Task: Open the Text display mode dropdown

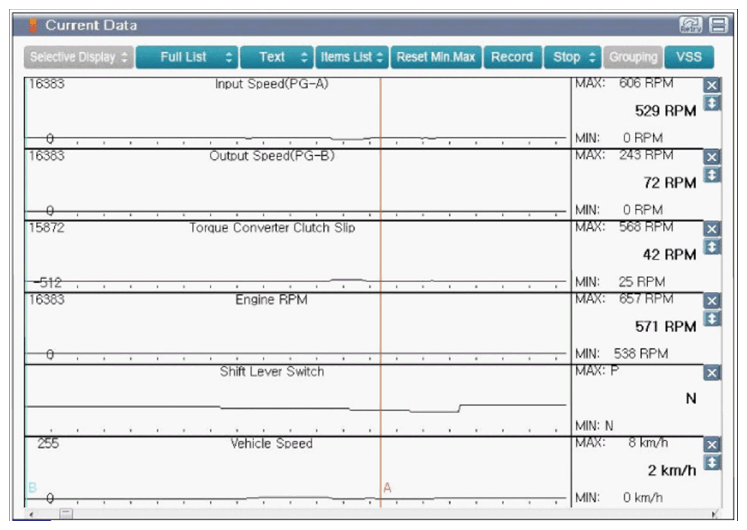Action: point(277,57)
